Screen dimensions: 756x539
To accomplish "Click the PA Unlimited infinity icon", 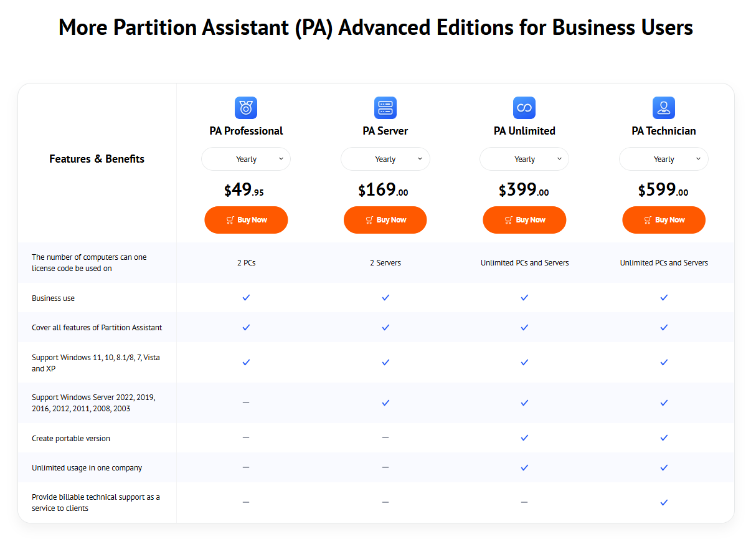I will tap(524, 108).
